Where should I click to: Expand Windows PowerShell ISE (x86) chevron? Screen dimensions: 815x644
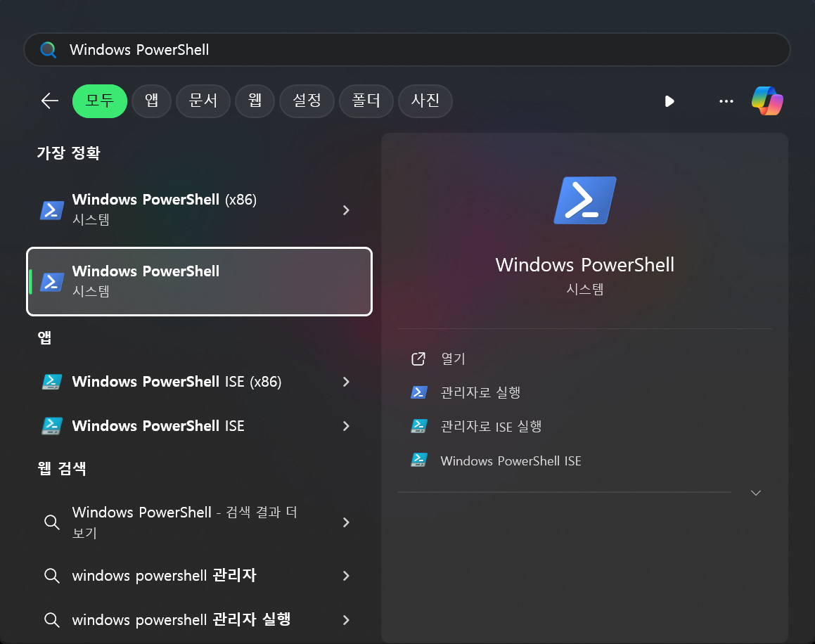[x=346, y=382]
